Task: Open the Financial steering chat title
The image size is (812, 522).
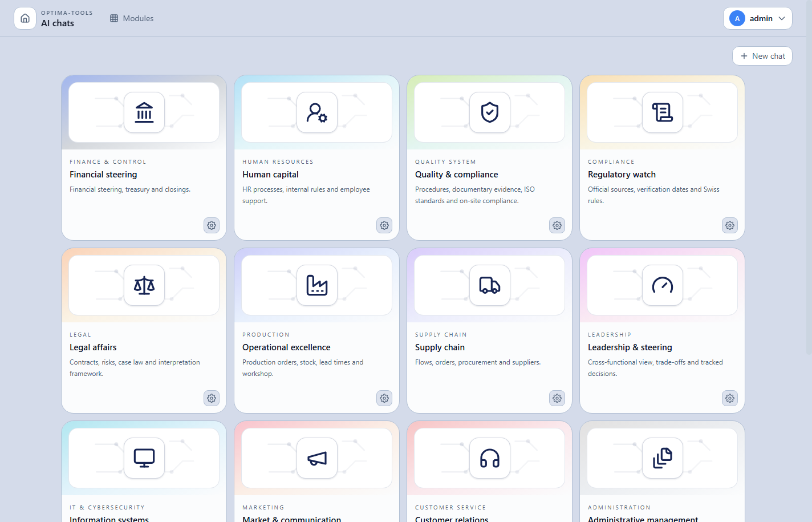Action: pos(103,175)
